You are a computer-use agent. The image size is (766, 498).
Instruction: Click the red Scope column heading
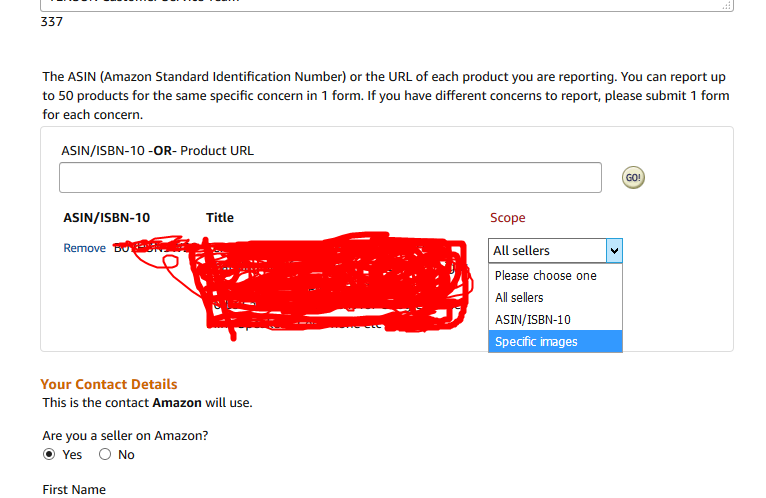[x=508, y=217]
